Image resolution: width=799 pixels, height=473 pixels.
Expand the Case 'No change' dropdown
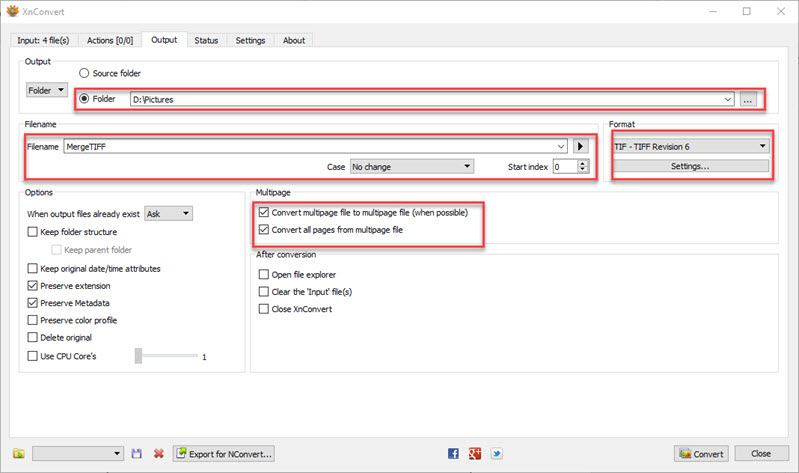click(x=411, y=167)
